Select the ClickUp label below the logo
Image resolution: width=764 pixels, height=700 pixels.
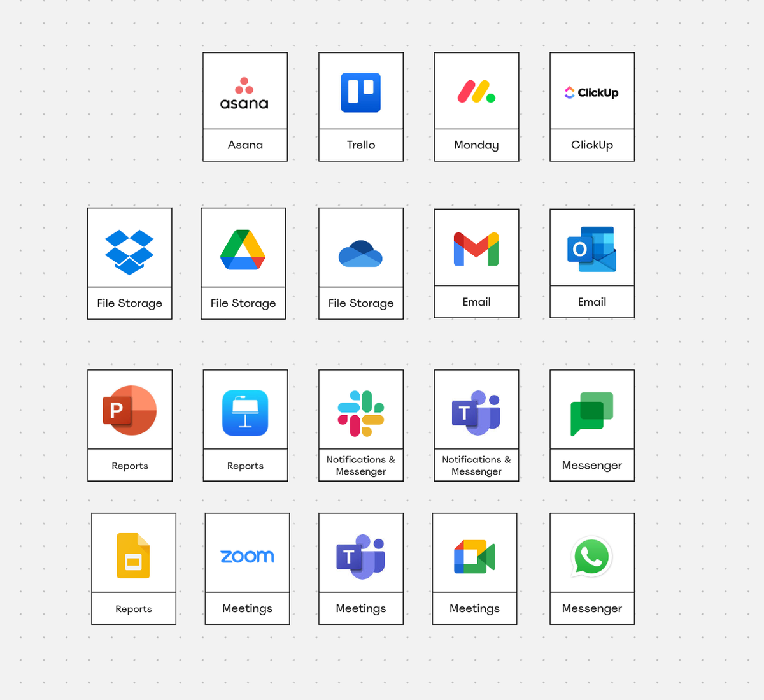(592, 146)
